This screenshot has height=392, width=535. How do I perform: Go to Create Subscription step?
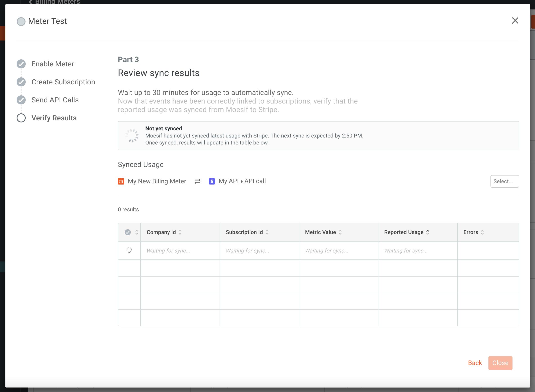coord(63,82)
